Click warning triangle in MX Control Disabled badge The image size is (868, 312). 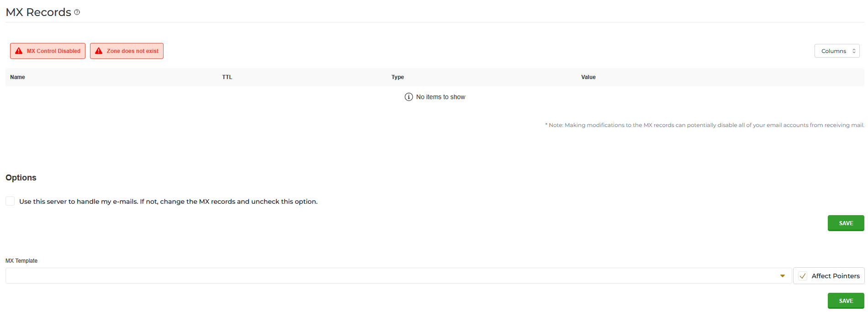tap(19, 51)
